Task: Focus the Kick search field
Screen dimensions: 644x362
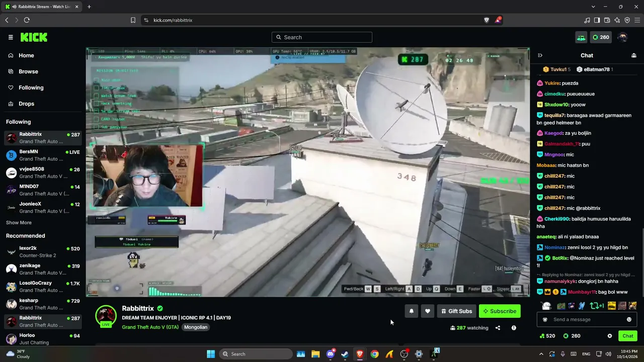Action: point(322,37)
